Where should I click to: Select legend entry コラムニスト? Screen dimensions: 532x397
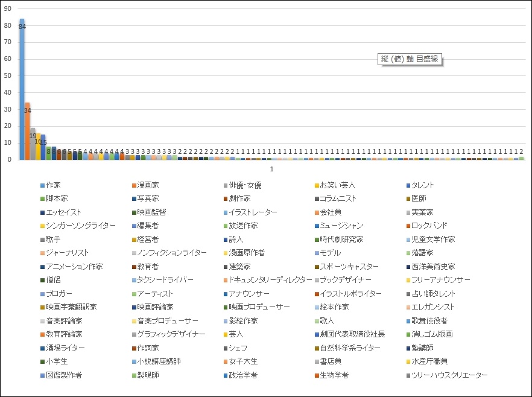pos(335,198)
